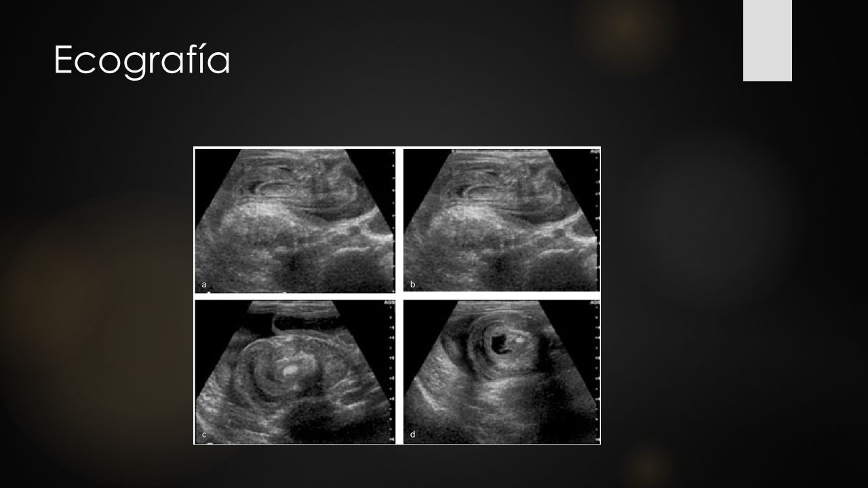Click the bright central echo in panel c
This screenshot has height=488, width=868.
[x=290, y=370]
